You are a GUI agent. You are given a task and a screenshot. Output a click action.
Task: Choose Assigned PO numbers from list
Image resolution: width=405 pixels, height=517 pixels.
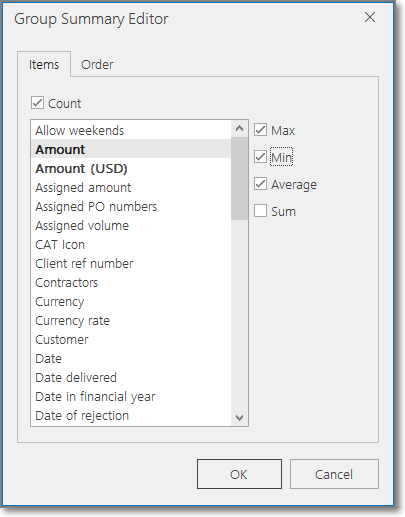tap(131, 206)
